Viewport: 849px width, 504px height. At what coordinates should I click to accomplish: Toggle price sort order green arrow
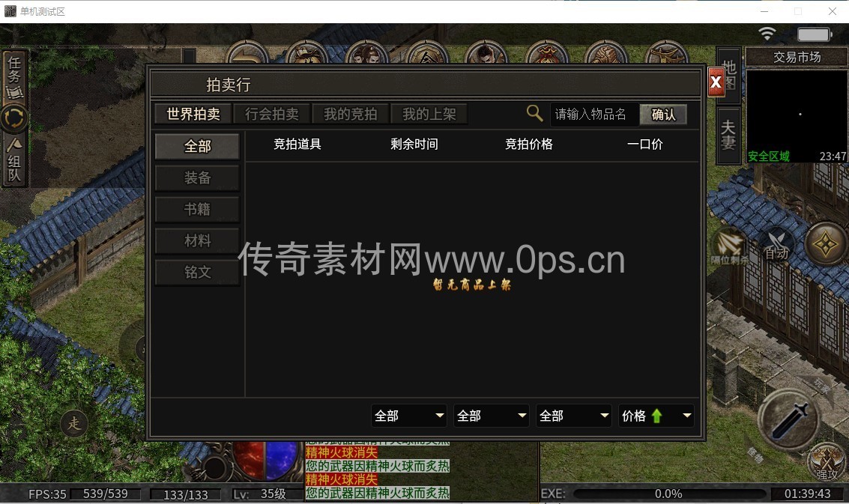coord(657,416)
